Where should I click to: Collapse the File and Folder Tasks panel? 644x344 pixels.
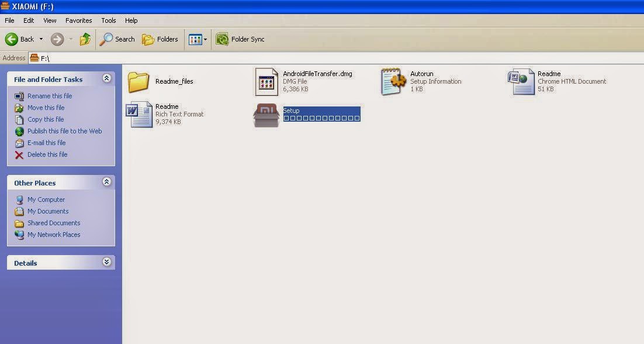[x=107, y=78]
